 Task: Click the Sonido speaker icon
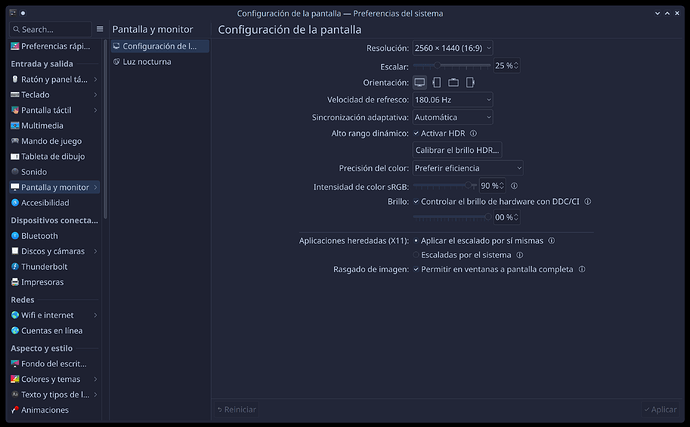click(14, 171)
